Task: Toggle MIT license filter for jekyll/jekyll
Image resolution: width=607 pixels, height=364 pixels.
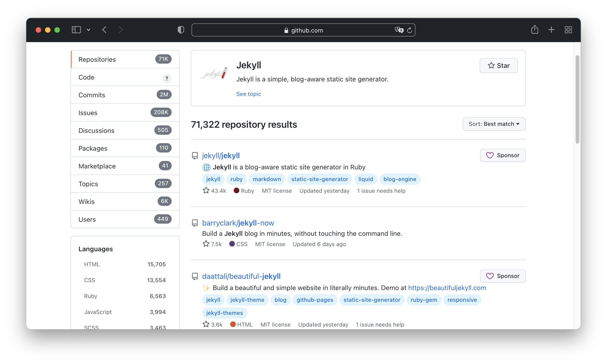Action: pyautogui.click(x=276, y=191)
